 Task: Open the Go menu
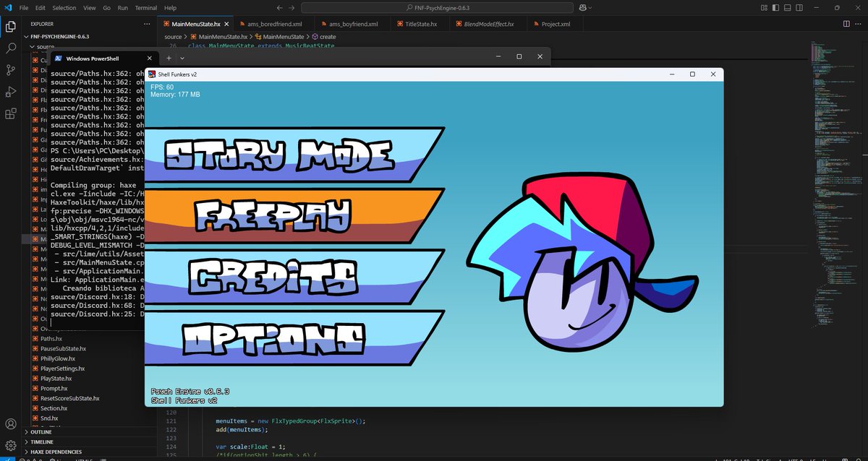106,7
